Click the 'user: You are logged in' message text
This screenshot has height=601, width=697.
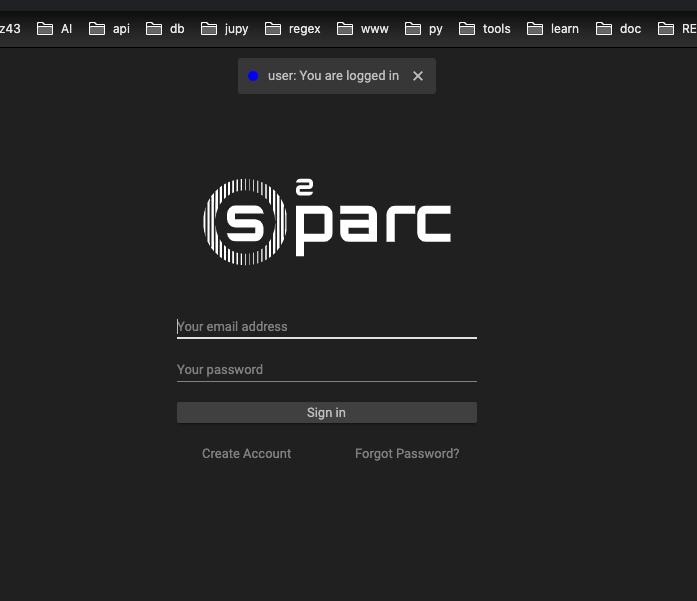pyautogui.click(x=333, y=76)
